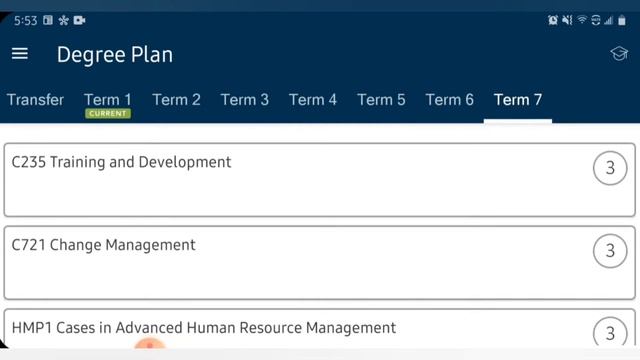Tap the alarm icon in status bar
The height and width of the screenshot is (360, 640).
[x=553, y=20]
